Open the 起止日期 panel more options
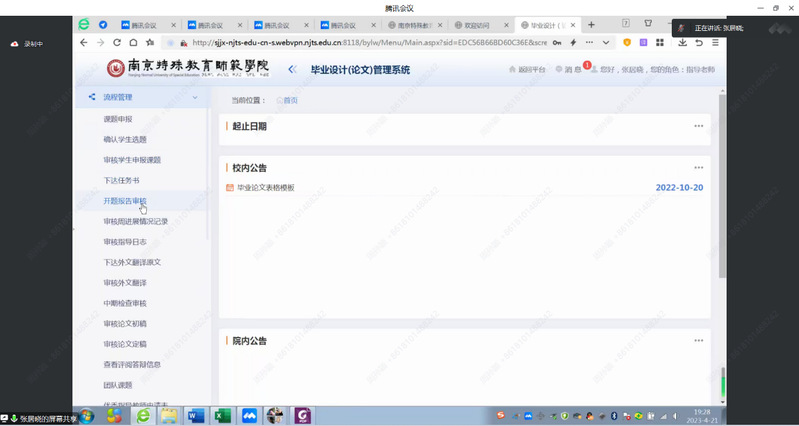The height and width of the screenshot is (426, 799). tap(698, 126)
